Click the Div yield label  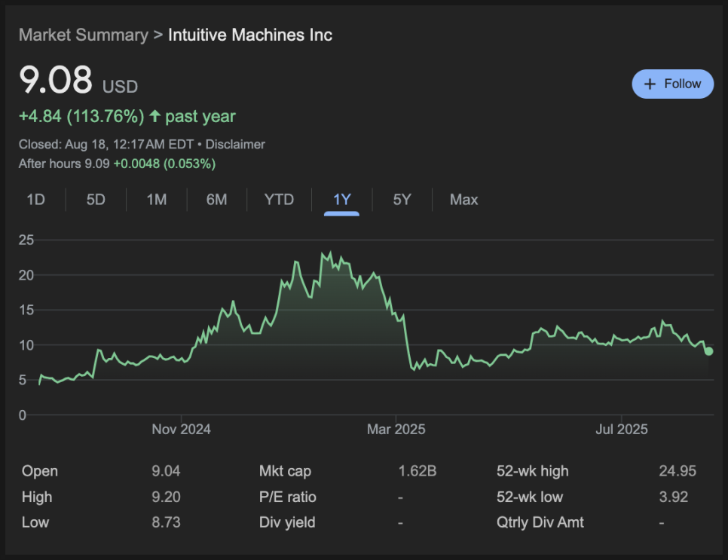point(287,522)
